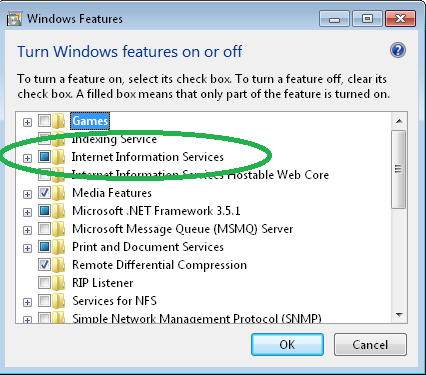
Task: Select the Remote Differential Compression item
Action: [159, 265]
